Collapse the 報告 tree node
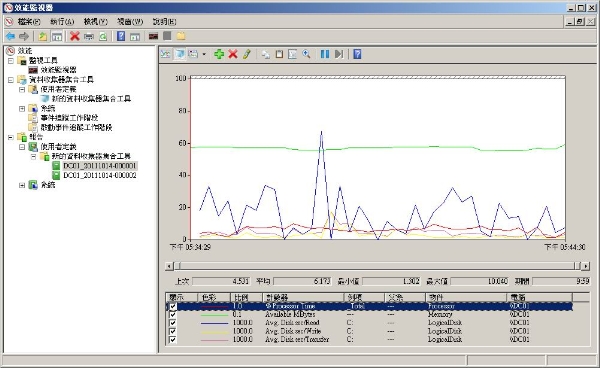Viewport: 600px width, 368px height. (11, 137)
